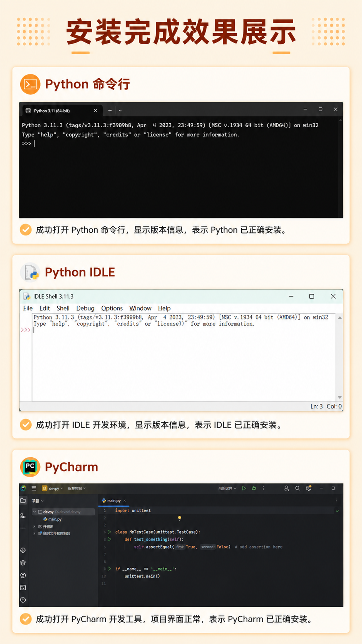
Task: Open the Services circular sidebar icon
Action: [23, 575]
